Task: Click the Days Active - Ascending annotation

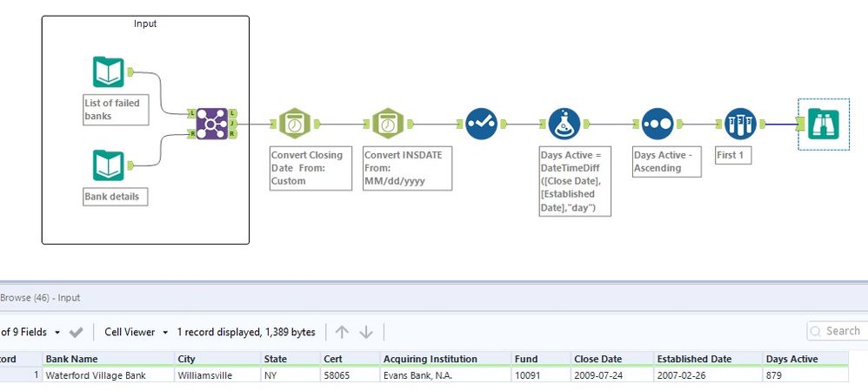Action: pyautogui.click(x=666, y=161)
